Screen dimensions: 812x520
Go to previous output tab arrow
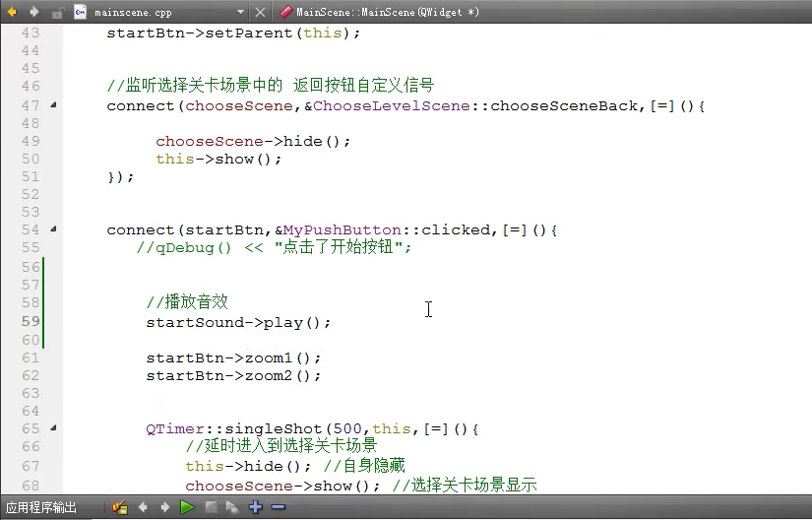point(143,507)
